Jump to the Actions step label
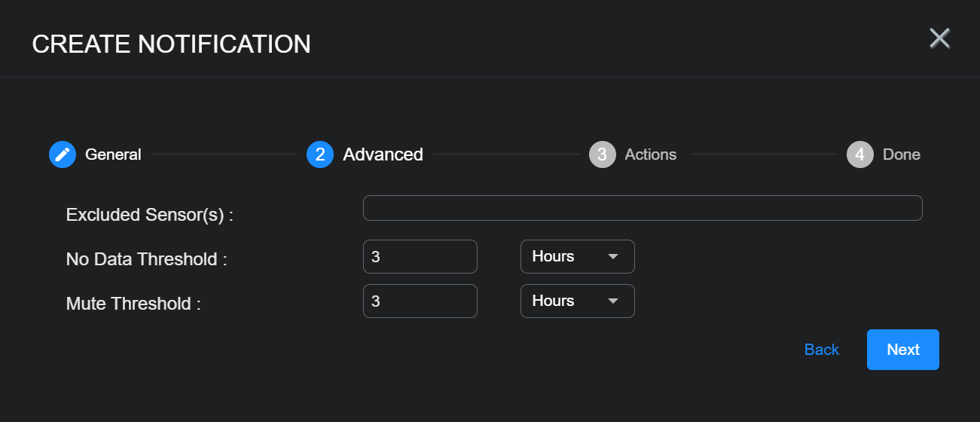Screen dimensions: 980x422 pyautogui.click(x=650, y=154)
